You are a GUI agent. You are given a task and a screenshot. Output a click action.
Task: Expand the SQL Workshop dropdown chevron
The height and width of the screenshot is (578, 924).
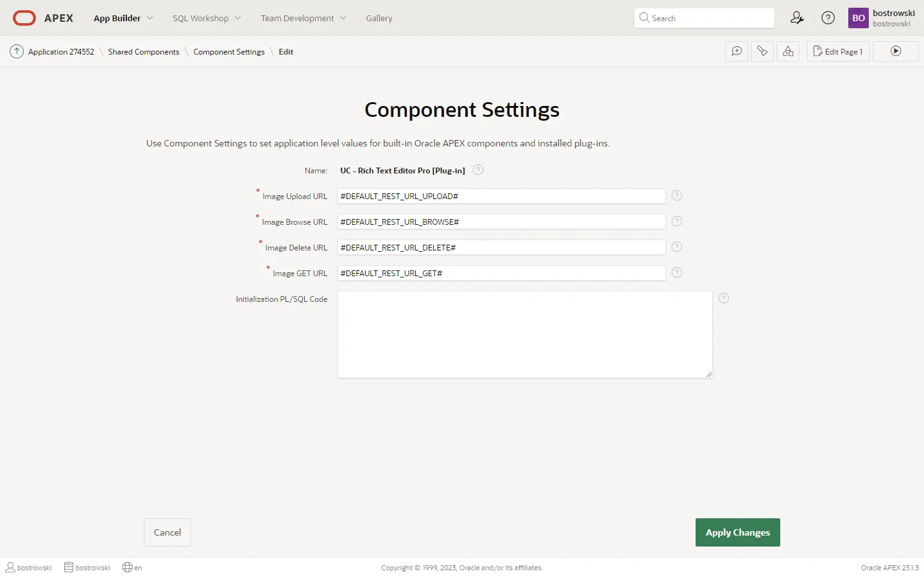pyautogui.click(x=238, y=18)
